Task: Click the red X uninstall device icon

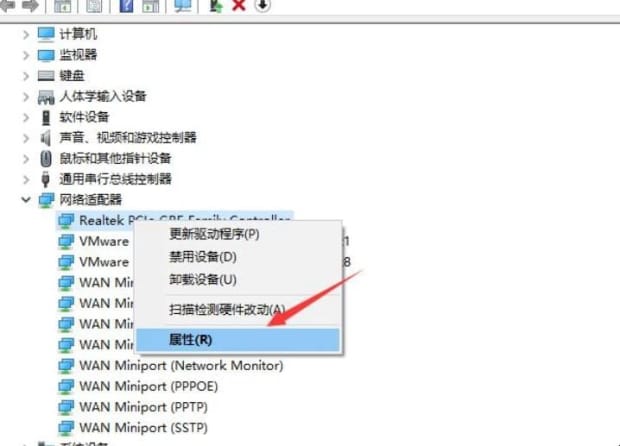Action: tap(239, 5)
